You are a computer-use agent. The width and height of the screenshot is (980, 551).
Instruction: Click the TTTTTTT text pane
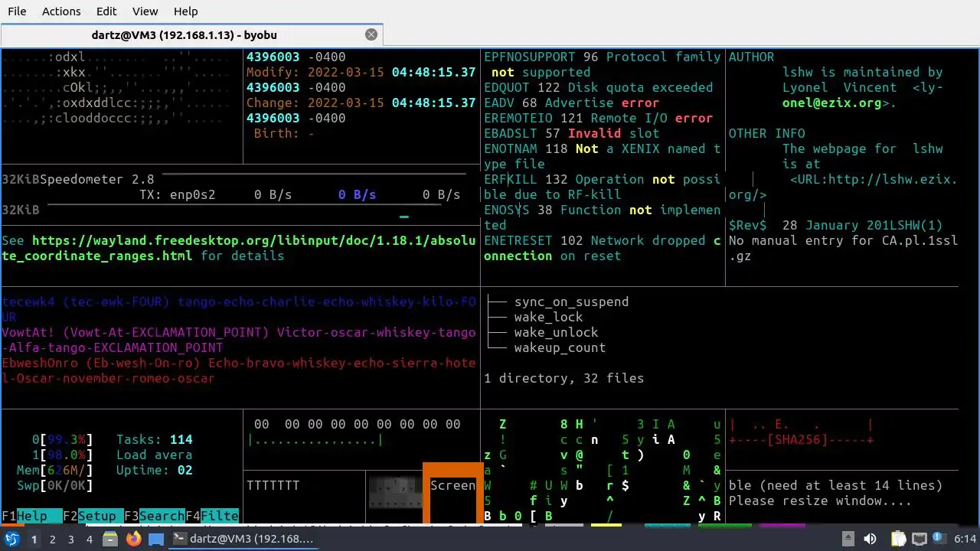coord(273,485)
